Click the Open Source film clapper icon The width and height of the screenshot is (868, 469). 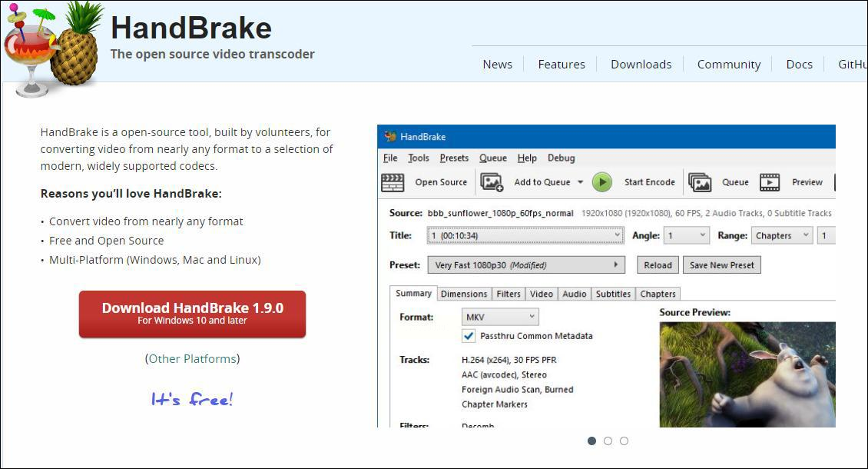(393, 182)
